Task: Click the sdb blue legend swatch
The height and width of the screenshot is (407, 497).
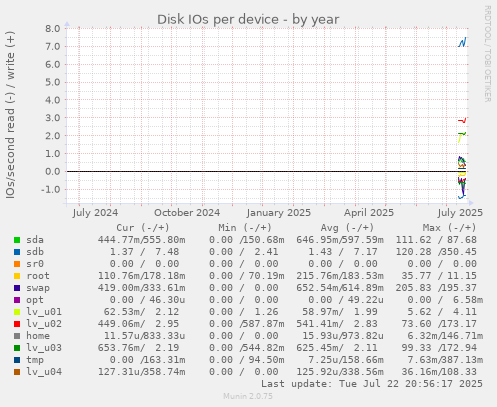Action: coord(17,252)
